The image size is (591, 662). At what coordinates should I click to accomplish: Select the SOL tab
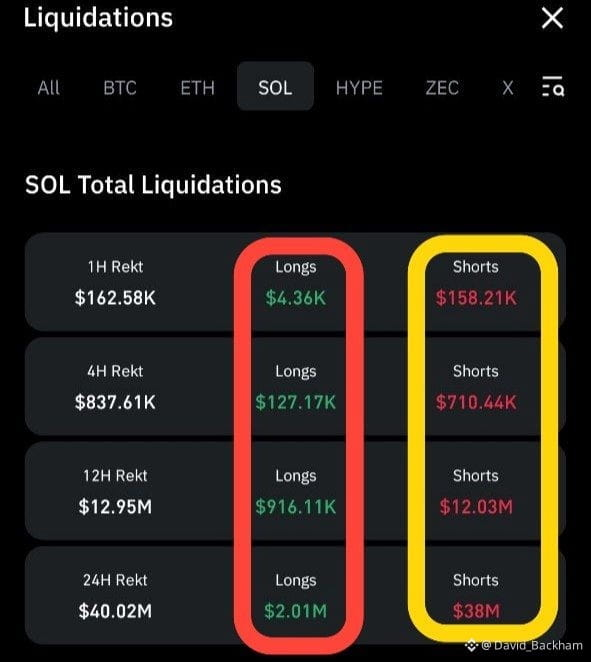[x=275, y=86]
